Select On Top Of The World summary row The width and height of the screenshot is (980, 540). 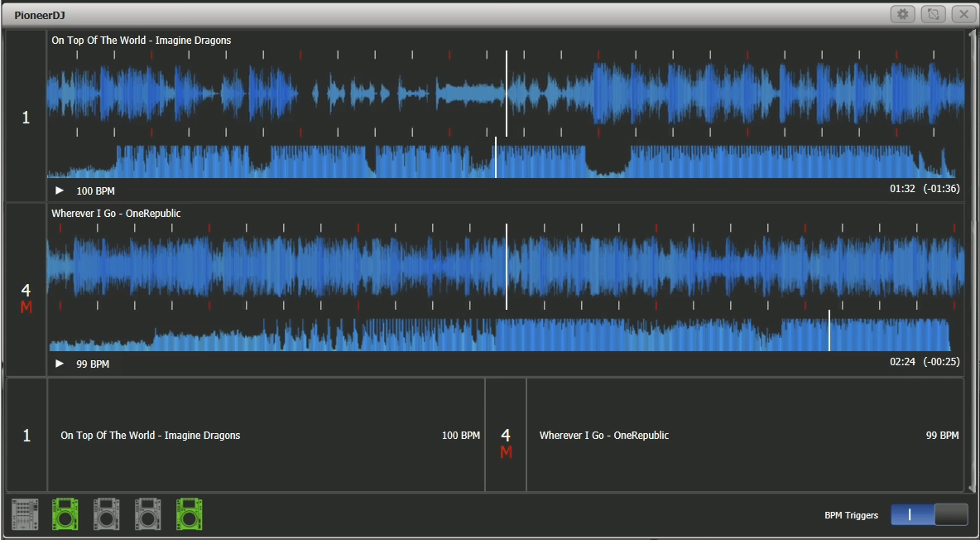(265, 436)
